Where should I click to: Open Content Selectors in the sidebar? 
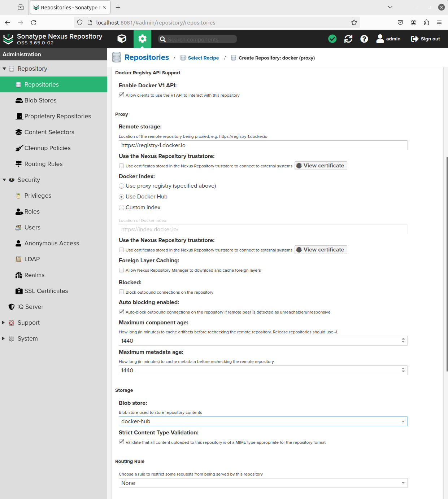click(x=53, y=132)
